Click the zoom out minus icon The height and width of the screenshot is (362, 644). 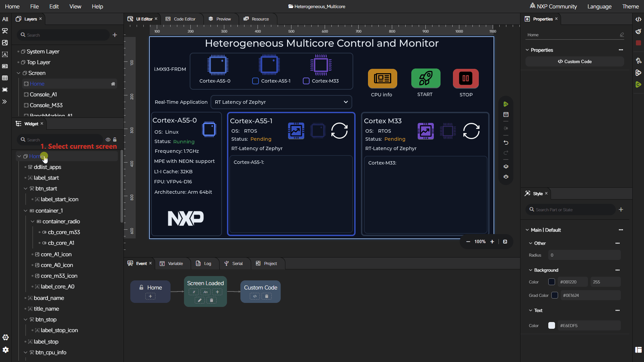468,242
